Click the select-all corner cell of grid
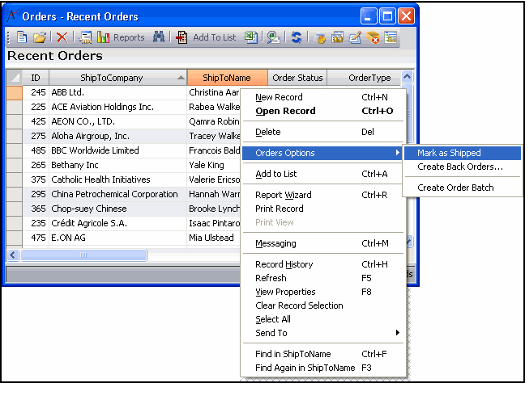The image size is (528, 393). 14,78
